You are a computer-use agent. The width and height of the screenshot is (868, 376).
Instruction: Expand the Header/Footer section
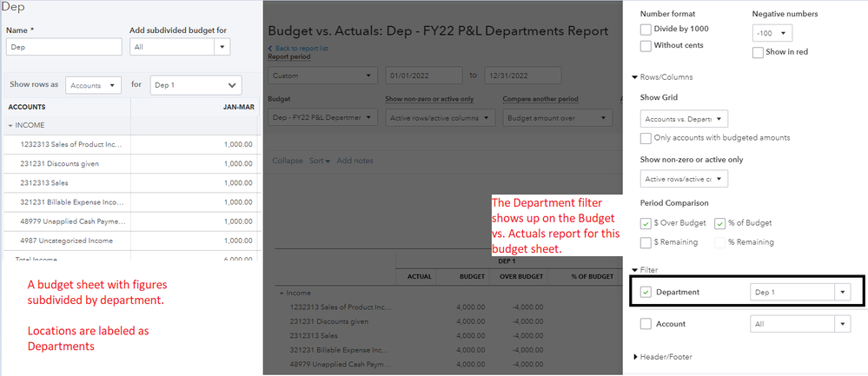tap(635, 357)
